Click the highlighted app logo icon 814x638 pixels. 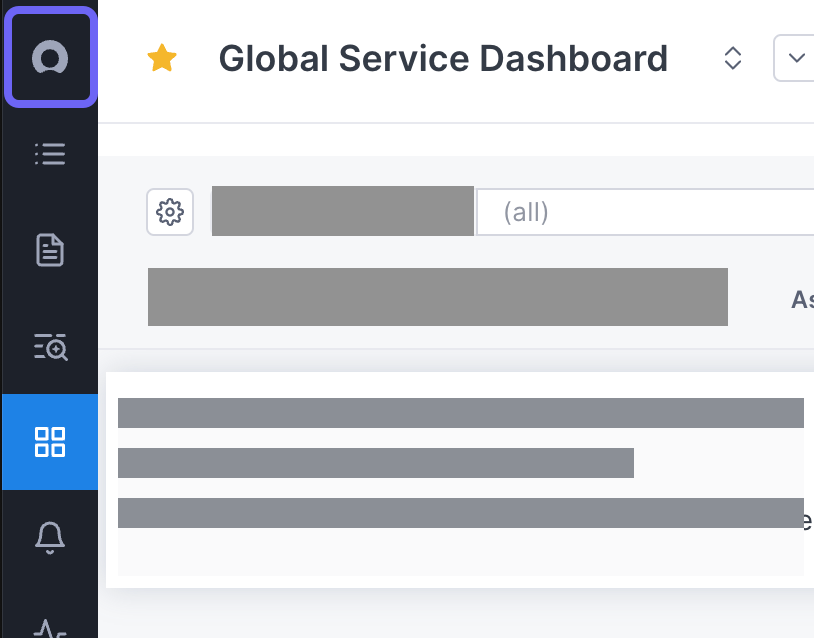(x=50, y=57)
